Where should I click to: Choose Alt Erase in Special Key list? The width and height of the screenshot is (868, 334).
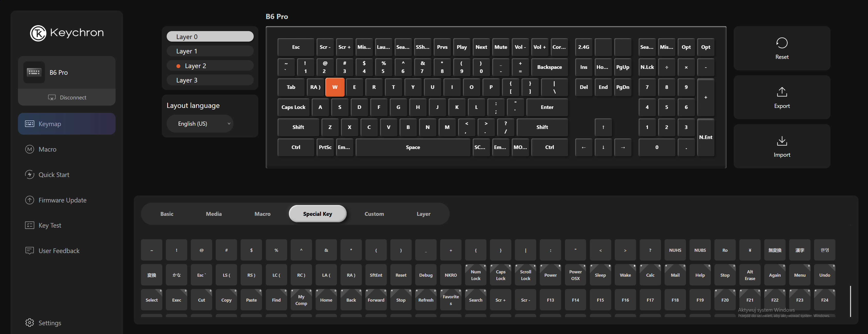(x=750, y=275)
